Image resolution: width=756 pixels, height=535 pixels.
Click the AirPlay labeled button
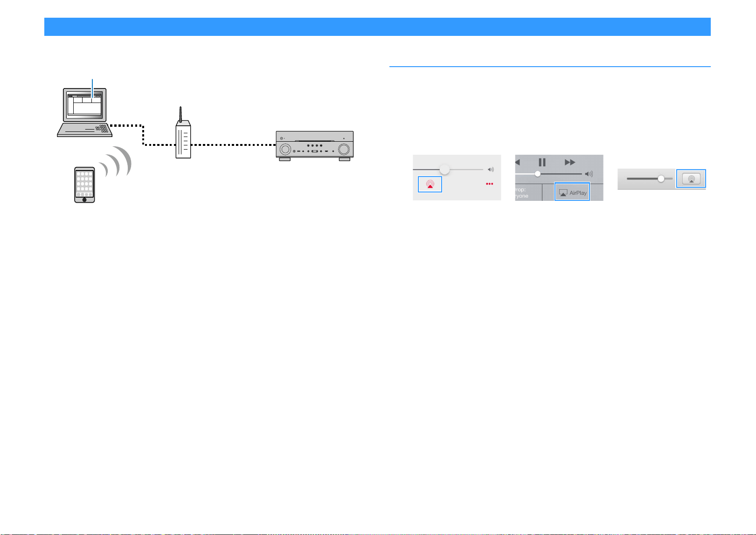click(x=572, y=192)
